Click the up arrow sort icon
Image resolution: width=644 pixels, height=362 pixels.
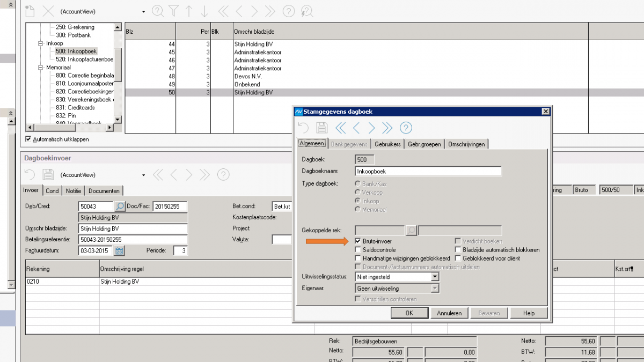(189, 11)
